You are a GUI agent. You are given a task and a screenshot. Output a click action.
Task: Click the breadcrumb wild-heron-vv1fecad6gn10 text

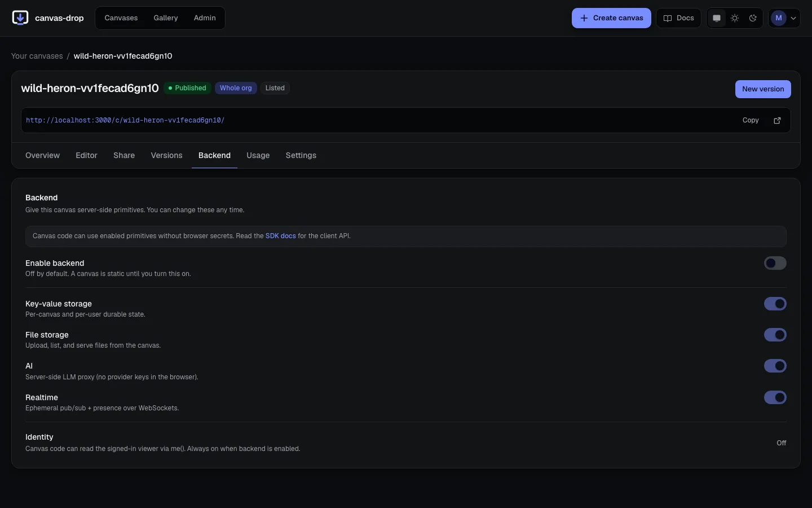123,56
